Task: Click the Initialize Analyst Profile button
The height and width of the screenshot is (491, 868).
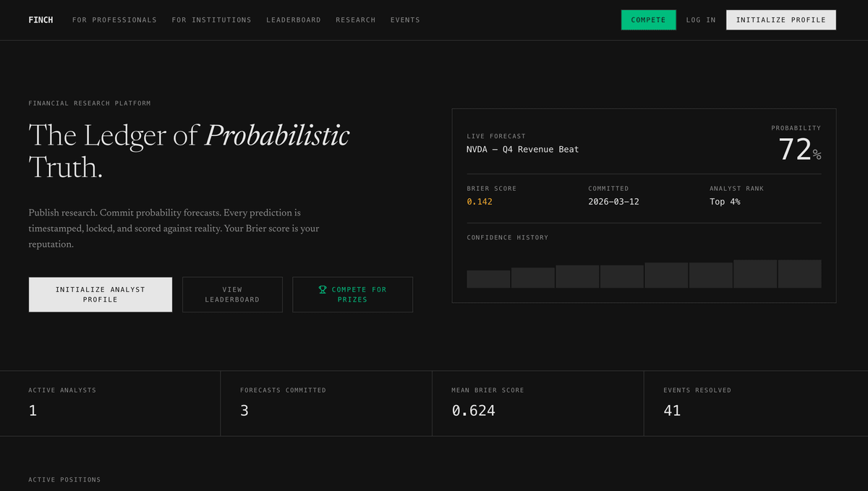Action: tap(101, 294)
